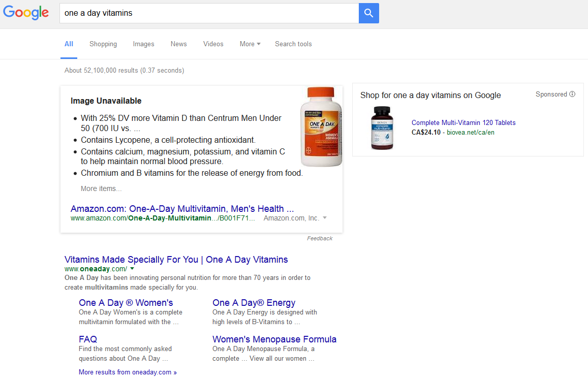This screenshot has height=379, width=588.
Task: Open the News results tab
Action: click(x=178, y=44)
